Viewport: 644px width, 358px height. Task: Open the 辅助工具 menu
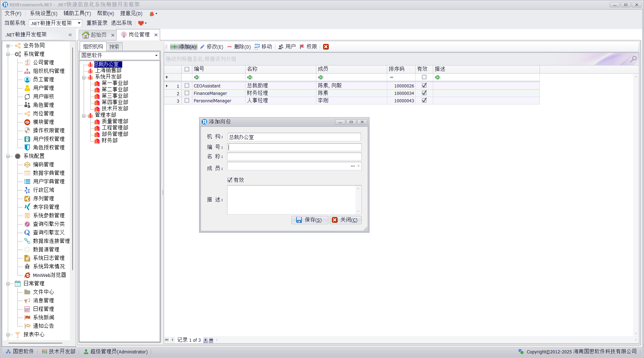click(77, 13)
